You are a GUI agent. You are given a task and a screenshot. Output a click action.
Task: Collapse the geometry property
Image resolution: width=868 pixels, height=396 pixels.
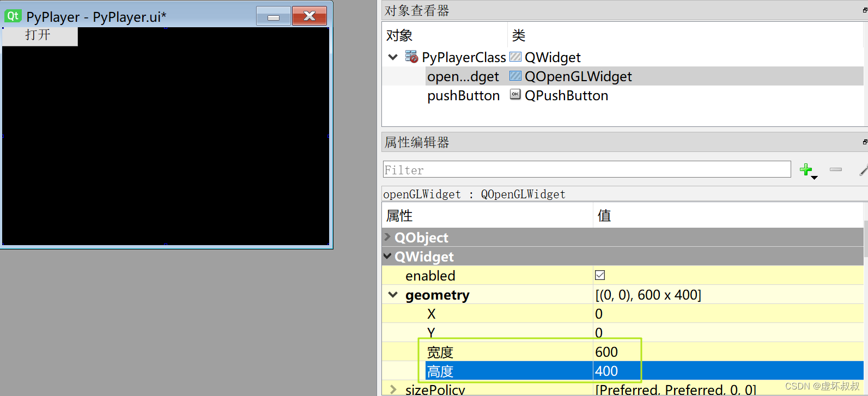pos(393,295)
